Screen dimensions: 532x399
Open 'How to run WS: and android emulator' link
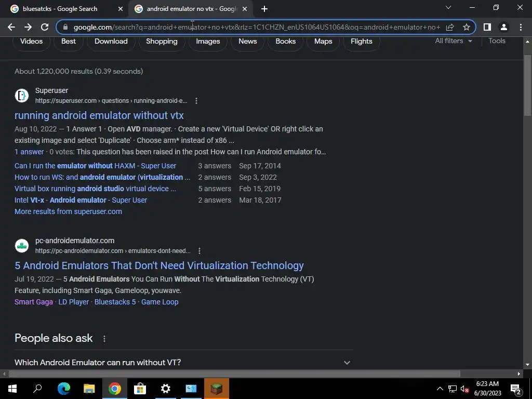click(x=102, y=178)
